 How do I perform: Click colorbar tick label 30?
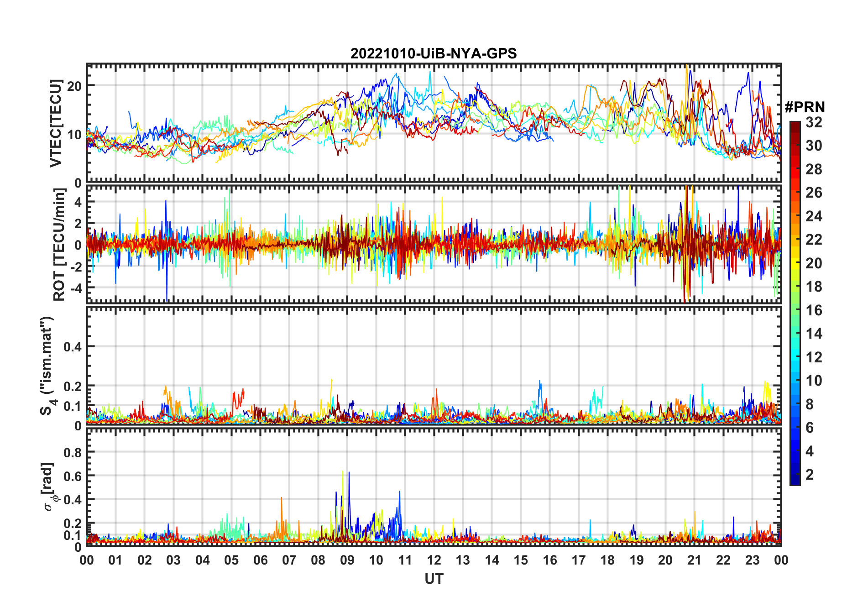tap(814, 145)
